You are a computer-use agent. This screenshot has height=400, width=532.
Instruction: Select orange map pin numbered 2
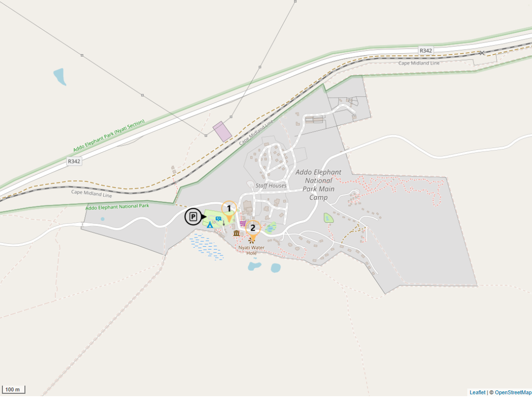(253, 231)
